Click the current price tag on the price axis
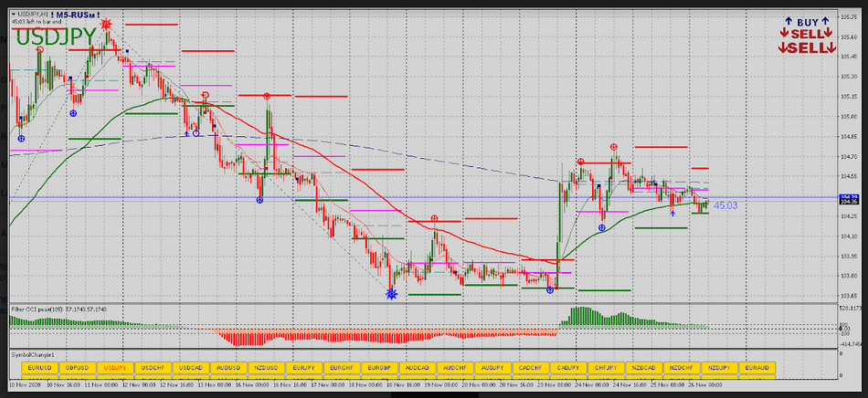Viewport: 868px width, 398px height. 850,198
